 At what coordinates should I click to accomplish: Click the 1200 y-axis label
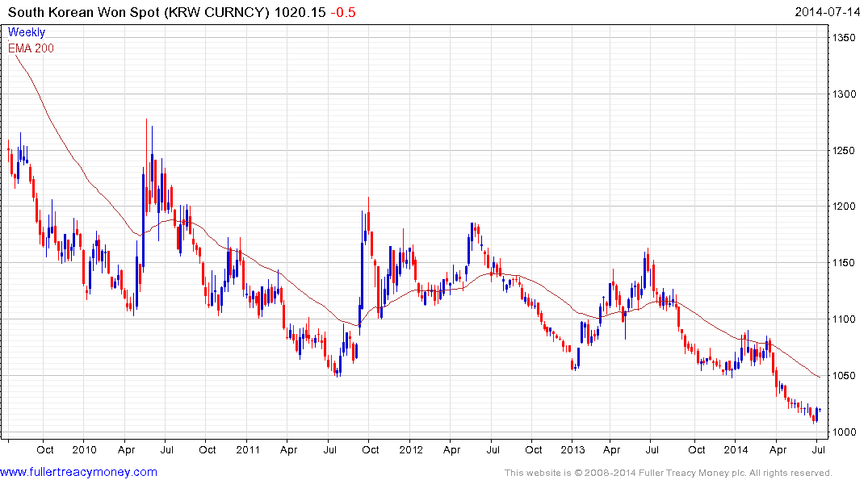coord(845,207)
